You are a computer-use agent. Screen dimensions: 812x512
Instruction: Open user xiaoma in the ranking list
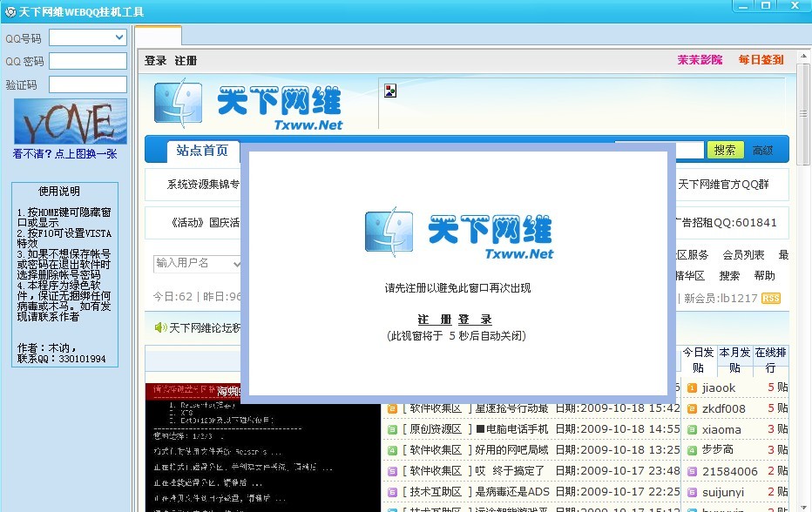(x=721, y=429)
